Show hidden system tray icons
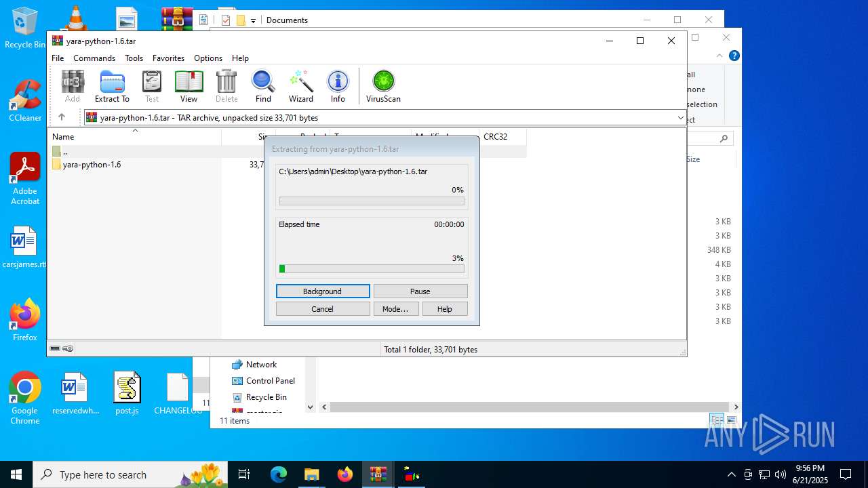The width and height of the screenshot is (868, 488). tap(731, 474)
